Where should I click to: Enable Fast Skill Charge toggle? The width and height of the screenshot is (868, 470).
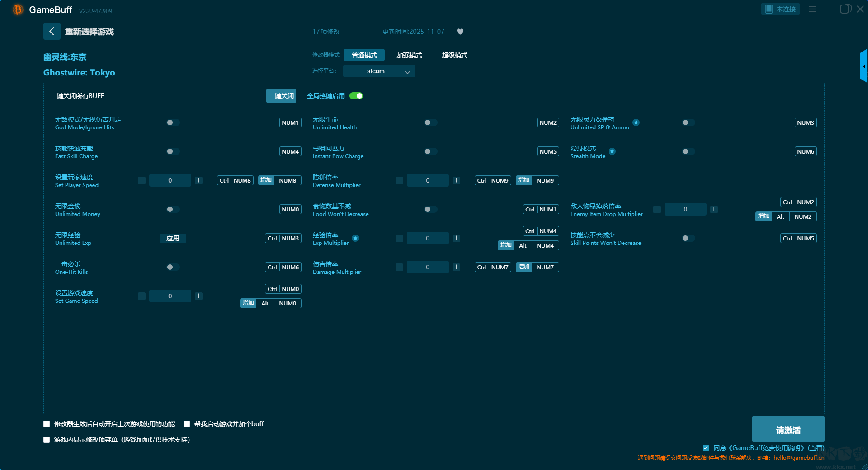click(173, 151)
